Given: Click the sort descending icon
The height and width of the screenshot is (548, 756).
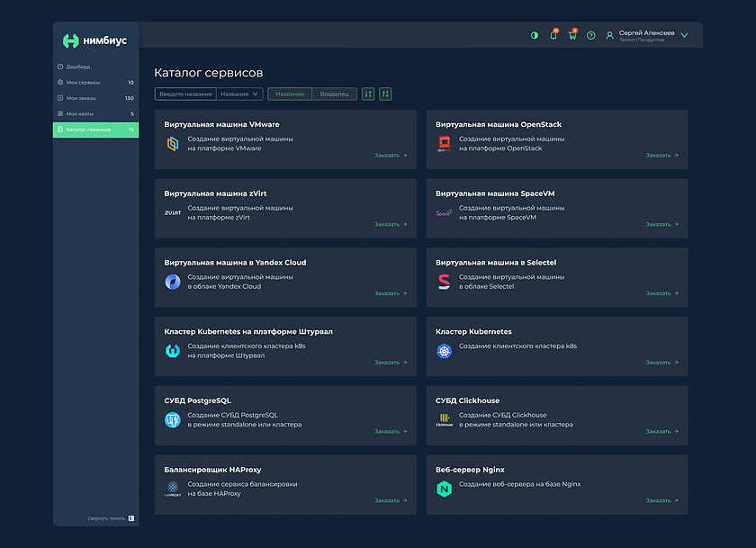Looking at the screenshot, I should 385,94.
